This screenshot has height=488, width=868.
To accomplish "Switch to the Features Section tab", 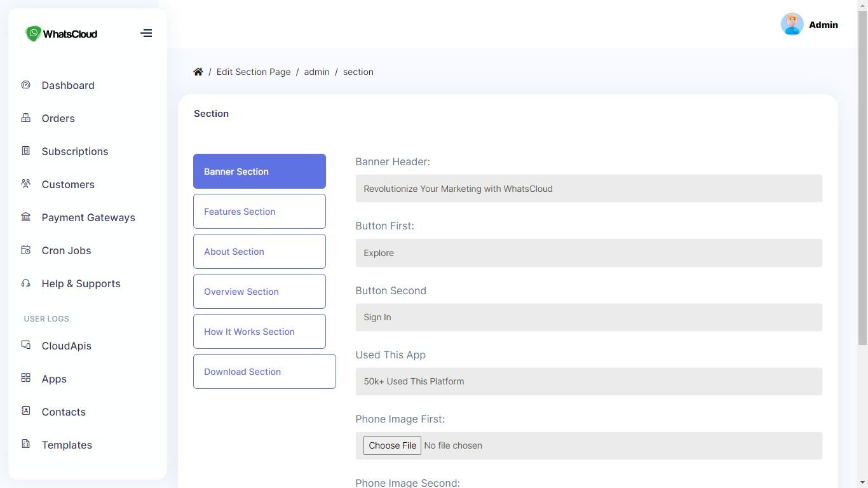I will click(x=259, y=212).
